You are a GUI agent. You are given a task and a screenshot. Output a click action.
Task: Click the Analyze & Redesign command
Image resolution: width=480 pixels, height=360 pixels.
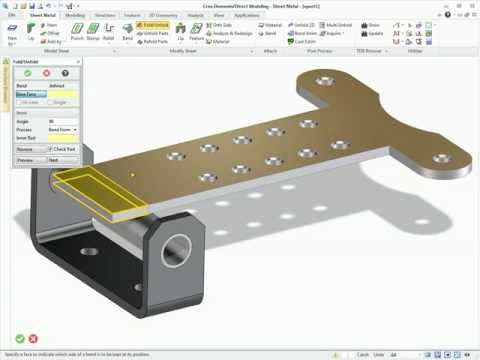[229, 33]
